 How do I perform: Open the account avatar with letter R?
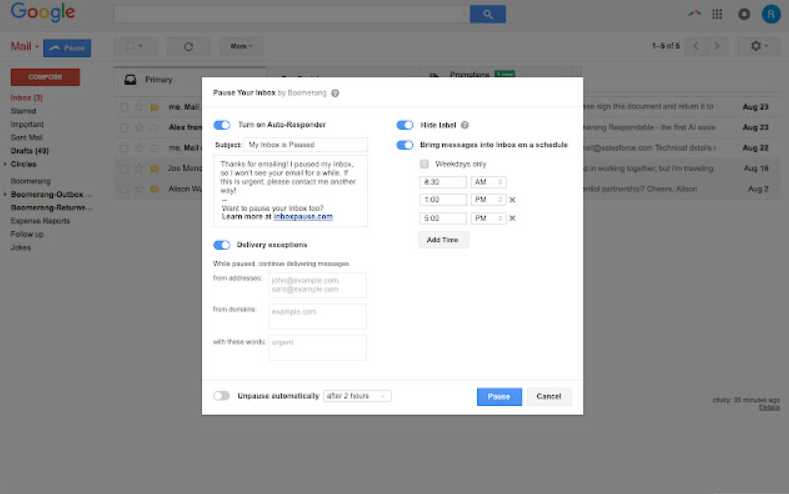tap(771, 14)
